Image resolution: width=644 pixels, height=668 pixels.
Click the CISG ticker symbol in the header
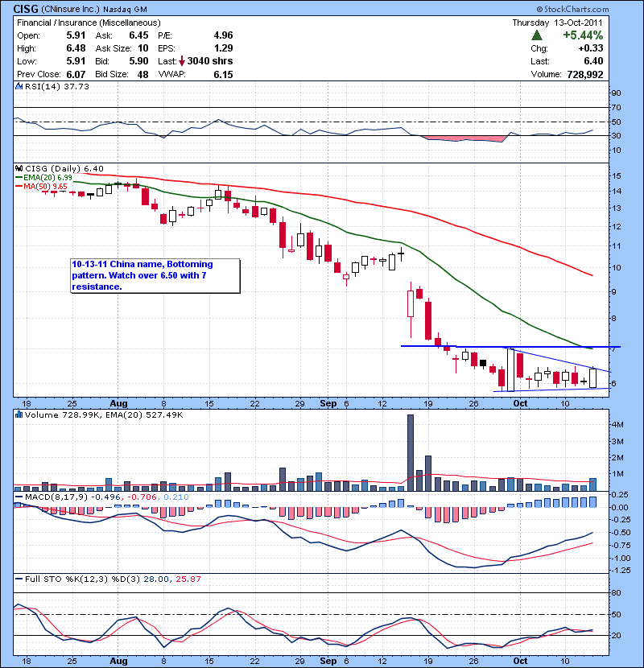(x=26, y=9)
